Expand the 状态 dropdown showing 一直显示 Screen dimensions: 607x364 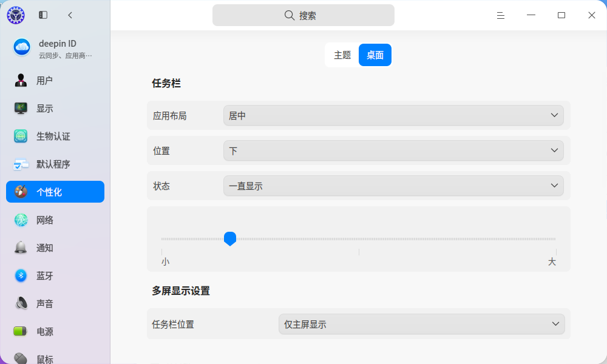[393, 186]
